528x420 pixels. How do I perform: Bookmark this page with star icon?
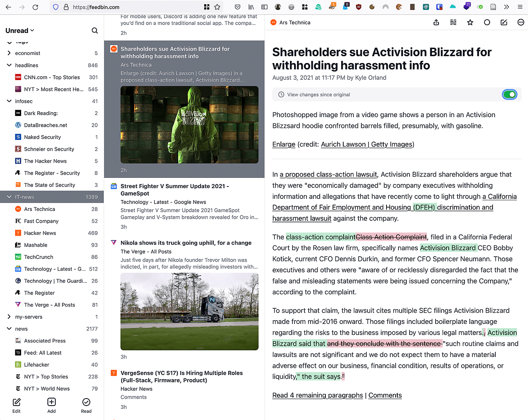pos(217,7)
